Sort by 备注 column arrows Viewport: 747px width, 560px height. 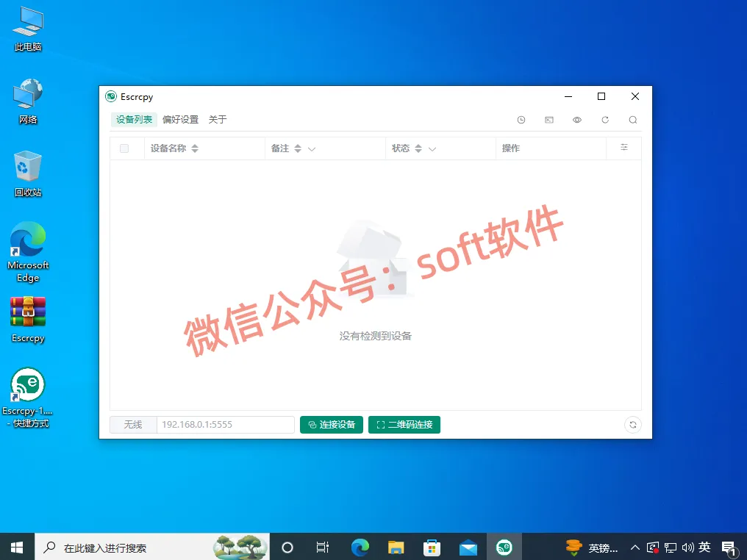point(298,148)
